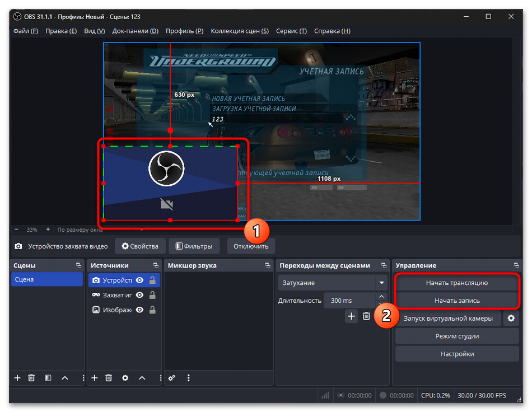Screen dimensions: 532x412
Task: Click Отключить button for the capture device
Action: (251, 246)
